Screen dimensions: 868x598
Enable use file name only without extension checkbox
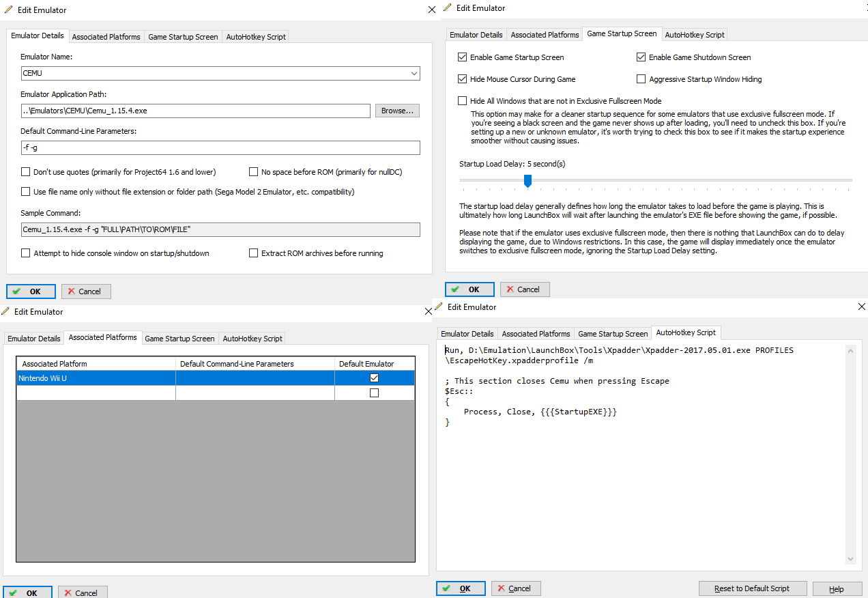click(x=26, y=192)
